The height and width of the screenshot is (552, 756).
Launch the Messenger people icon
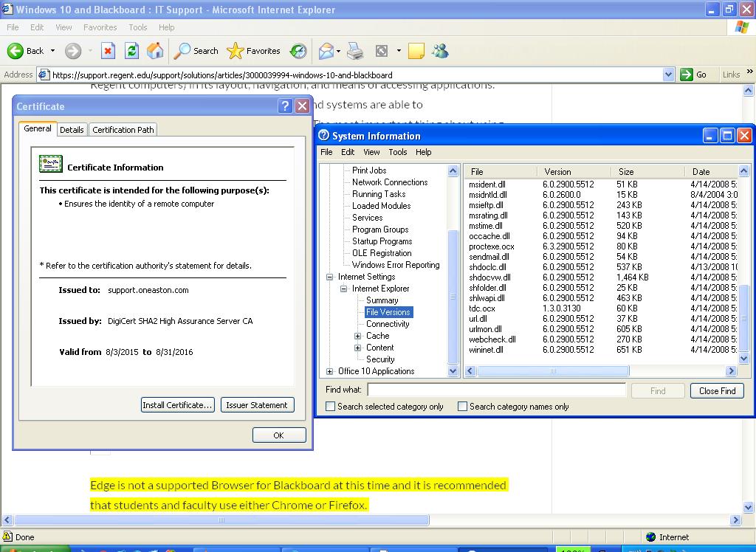pyautogui.click(x=440, y=51)
